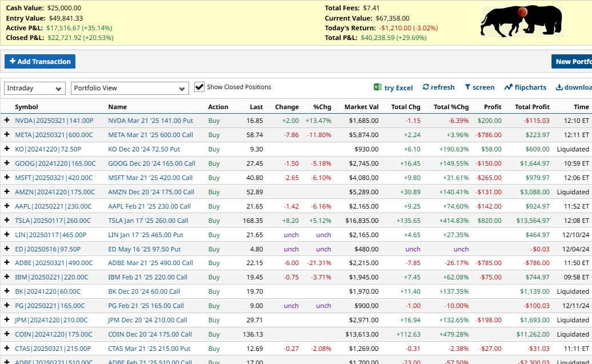Screen dimensions: 592x364
Task: Open GOOG Dec 20 '24 165.00 Call name link
Action: pyautogui.click(x=151, y=163)
